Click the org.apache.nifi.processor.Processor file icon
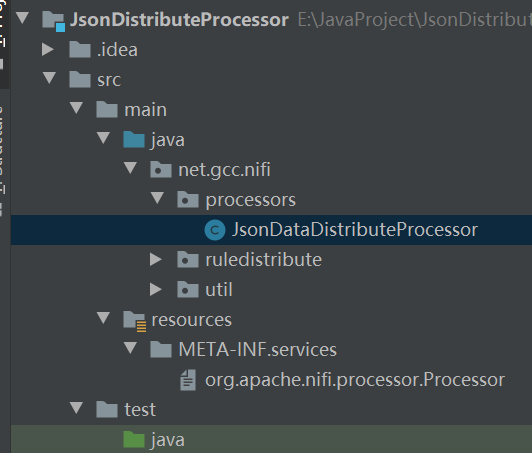The image size is (532, 453). (x=188, y=380)
